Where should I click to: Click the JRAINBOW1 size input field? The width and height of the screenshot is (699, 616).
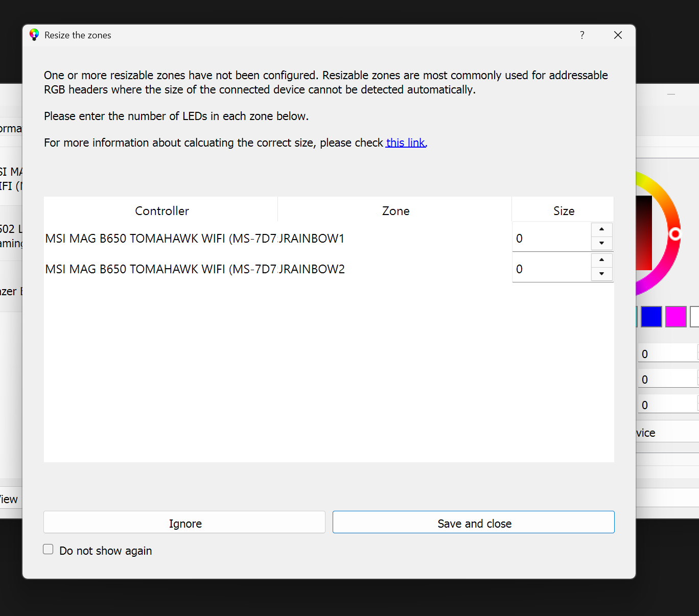(552, 237)
